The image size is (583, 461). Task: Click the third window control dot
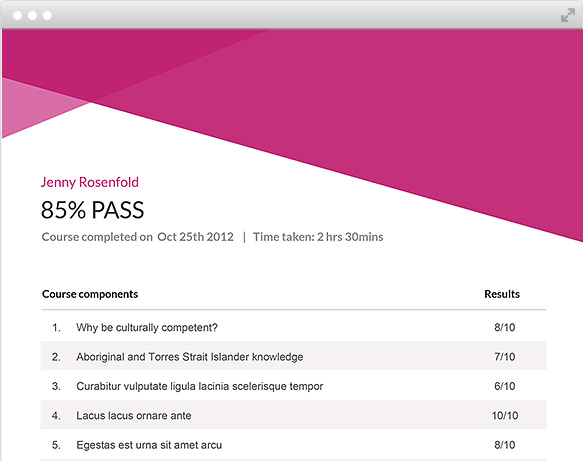pos(47,15)
